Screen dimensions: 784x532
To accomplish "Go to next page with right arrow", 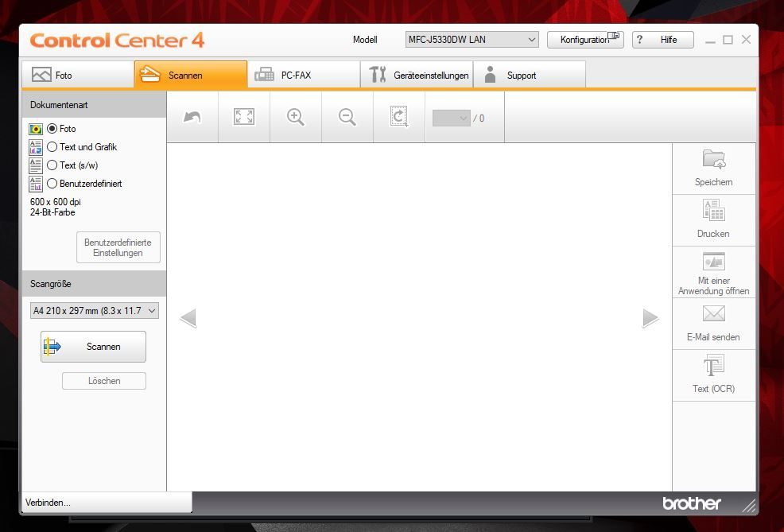I will coord(650,318).
